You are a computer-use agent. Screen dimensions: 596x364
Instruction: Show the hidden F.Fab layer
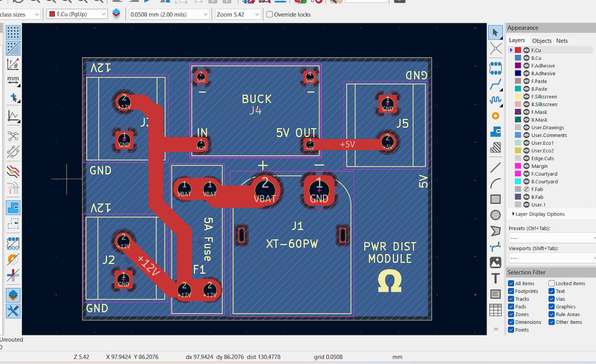pos(526,189)
